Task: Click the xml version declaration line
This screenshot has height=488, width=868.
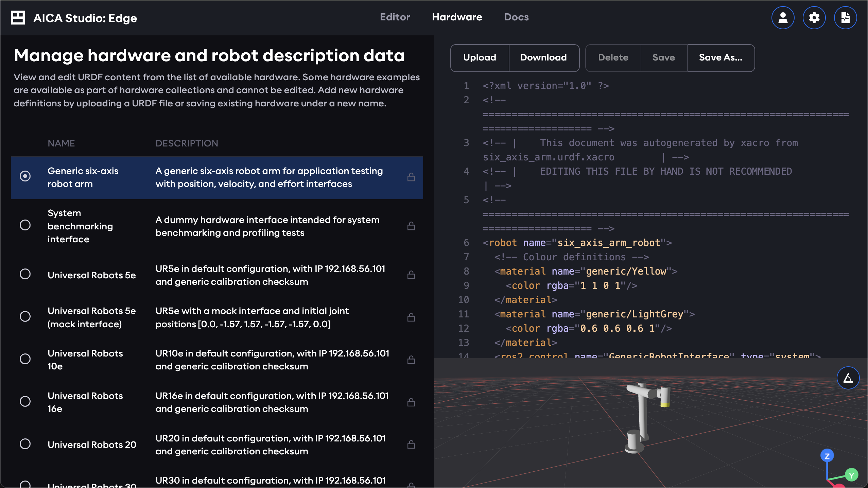Action: (x=546, y=86)
